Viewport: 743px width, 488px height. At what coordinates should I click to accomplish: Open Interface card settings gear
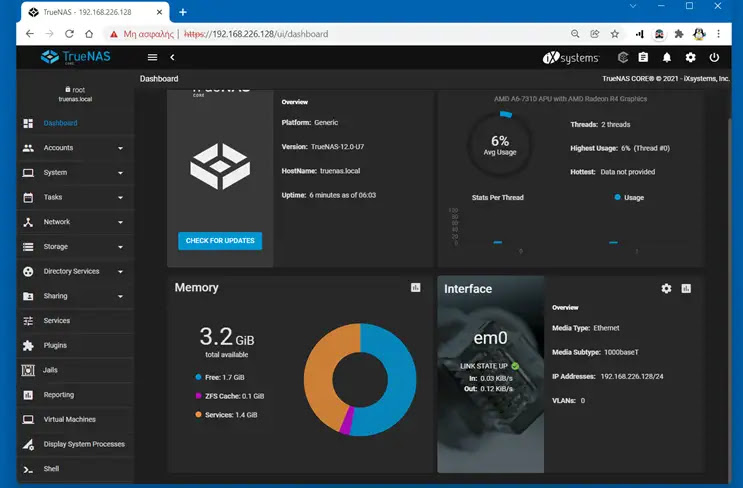point(666,289)
